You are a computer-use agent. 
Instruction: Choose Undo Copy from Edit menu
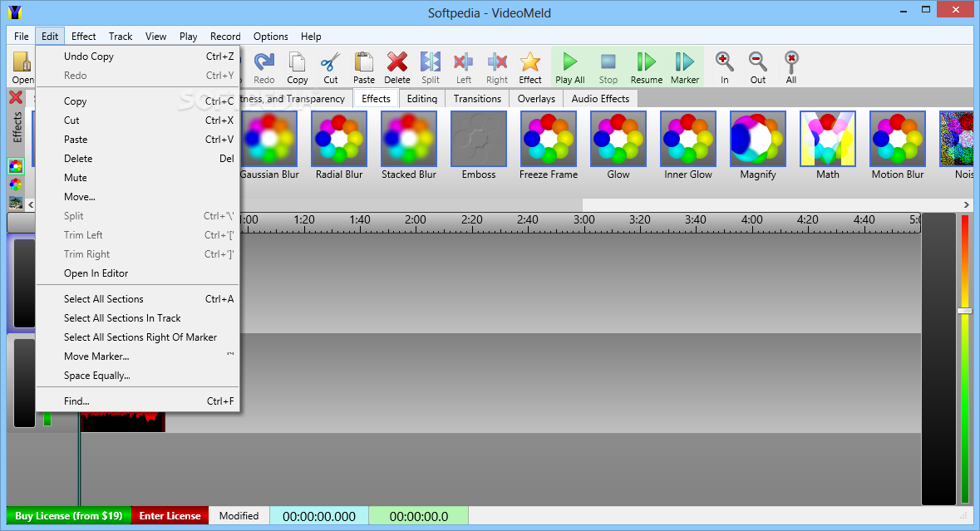(137, 57)
